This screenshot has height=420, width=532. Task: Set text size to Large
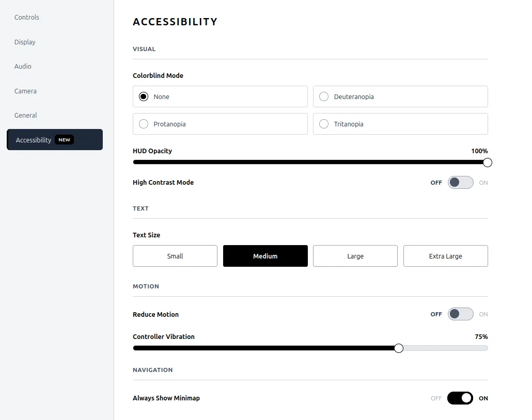tap(355, 256)
